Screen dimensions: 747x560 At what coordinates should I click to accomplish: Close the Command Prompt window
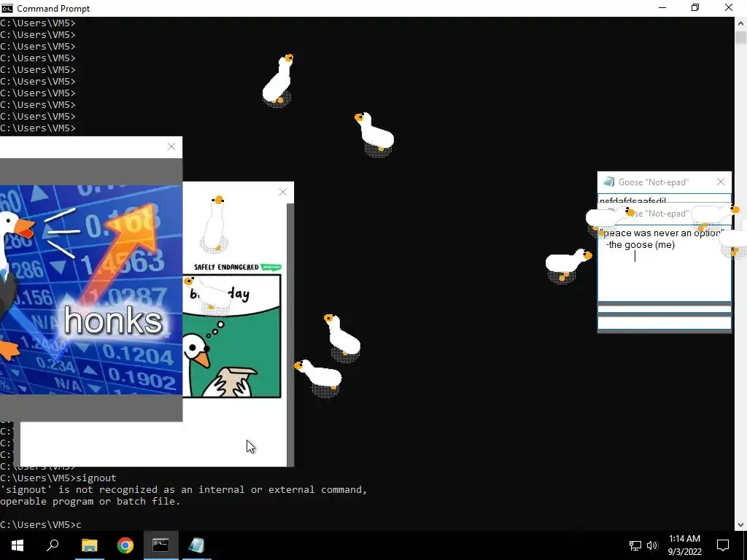pos(729,8)
